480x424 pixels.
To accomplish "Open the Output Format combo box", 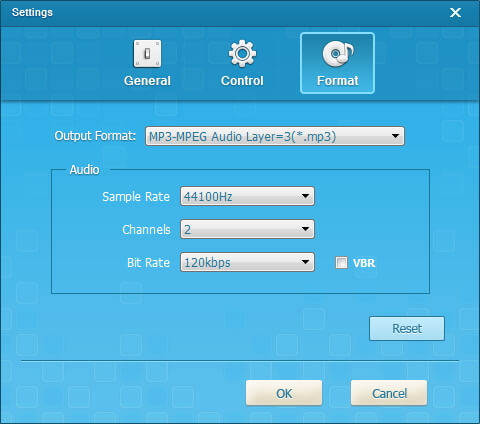I will (x=275, y=136).
